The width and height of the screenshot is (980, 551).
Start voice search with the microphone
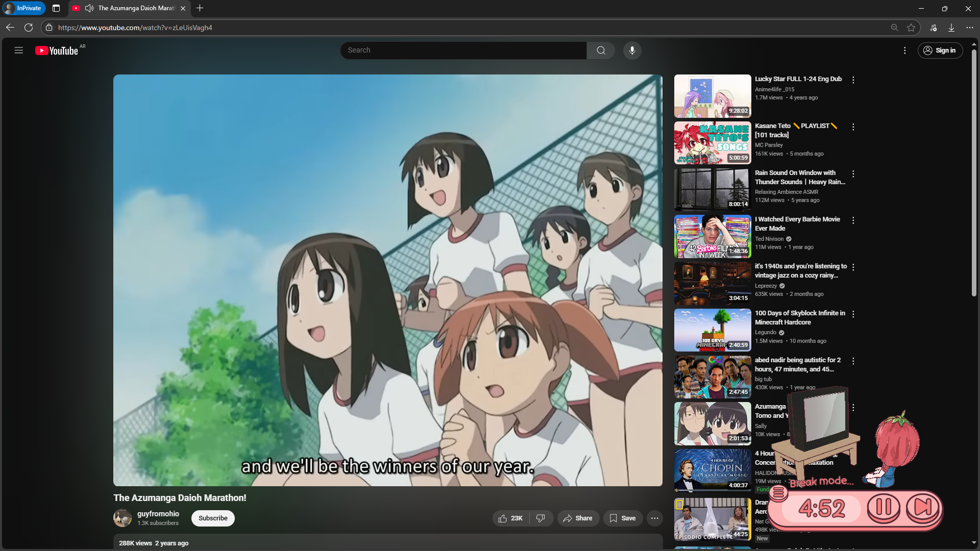pyautogui.click(x=632, y=51)
